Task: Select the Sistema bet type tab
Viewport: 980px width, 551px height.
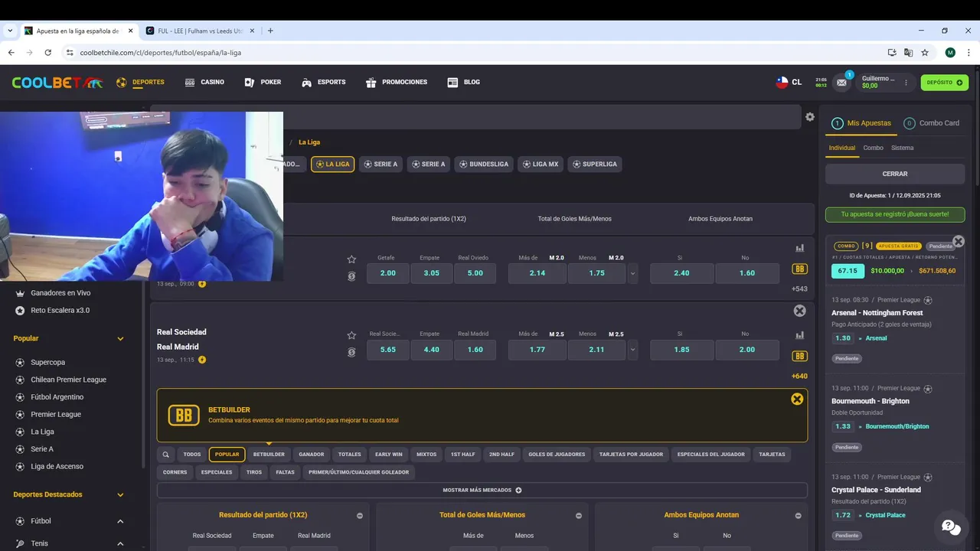Action: click(902, 148)
